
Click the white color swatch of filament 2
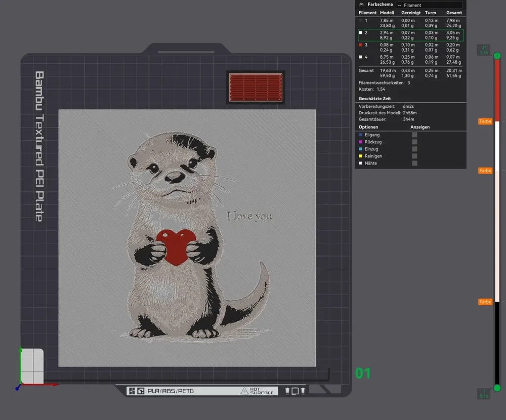(x=360, y=32)
